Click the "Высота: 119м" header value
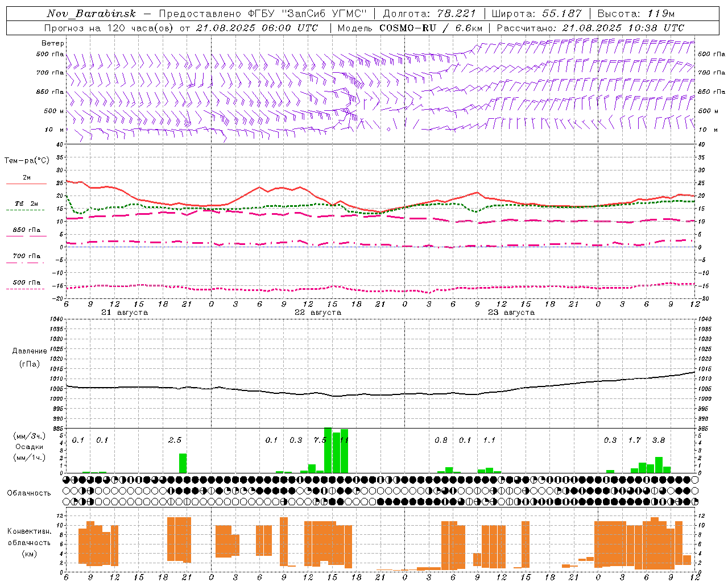728x582 pixels. click(x=636, y=14)
